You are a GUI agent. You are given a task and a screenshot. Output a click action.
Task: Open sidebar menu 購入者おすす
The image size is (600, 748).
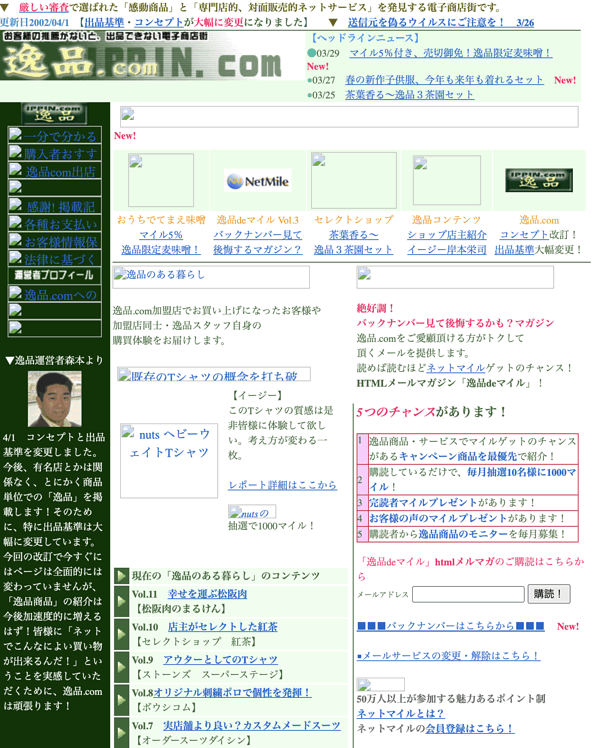click(55, 153)
